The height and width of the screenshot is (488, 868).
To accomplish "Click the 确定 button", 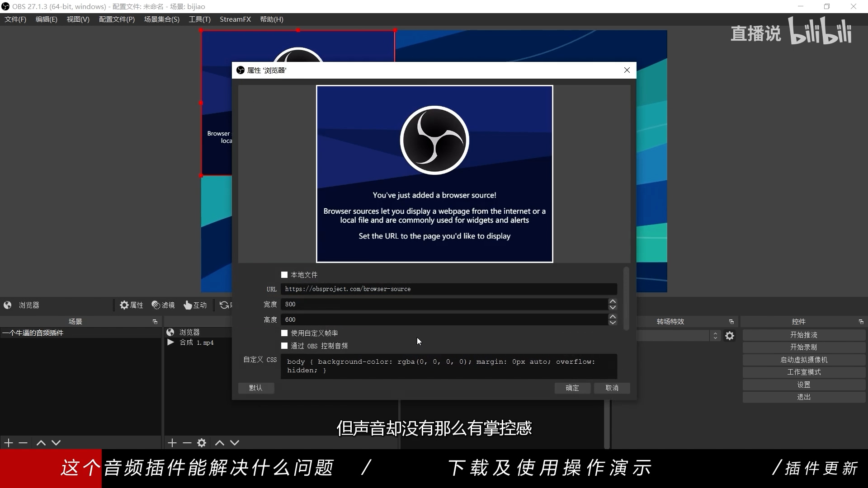I will tap(572, 388).
